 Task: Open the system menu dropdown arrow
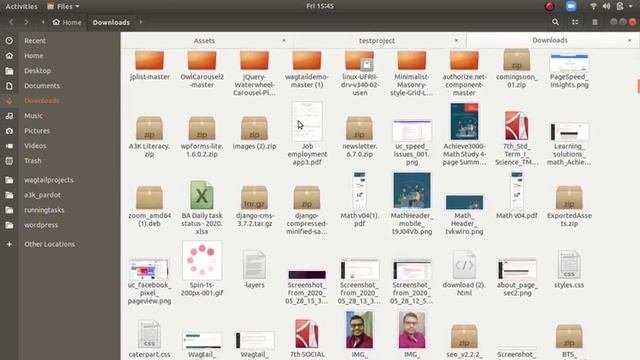point(631,6)
